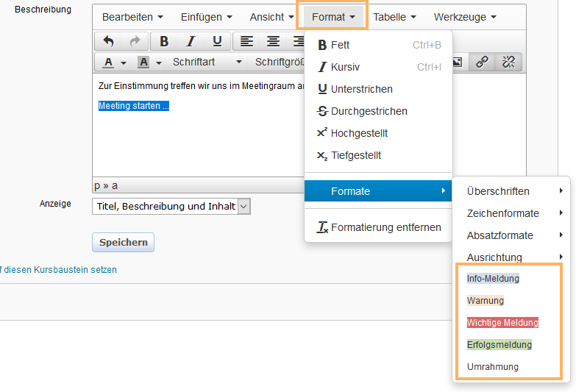576x392 pixels.
Task: Click the Speichern button
Action: 123,243
